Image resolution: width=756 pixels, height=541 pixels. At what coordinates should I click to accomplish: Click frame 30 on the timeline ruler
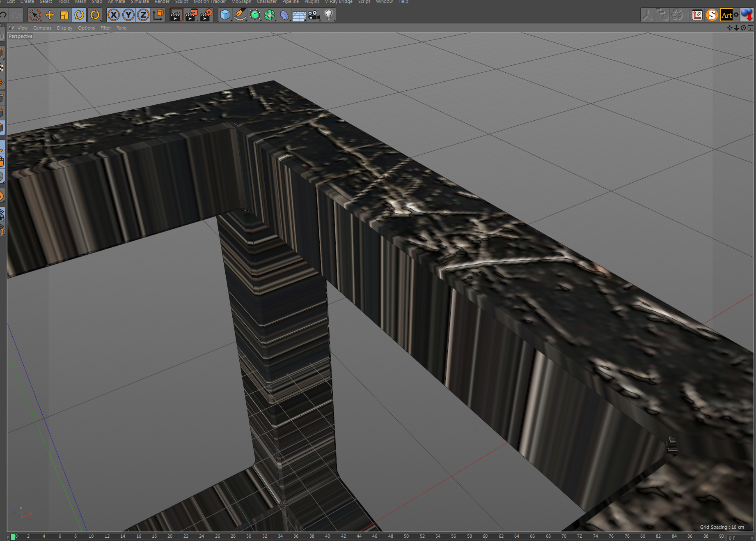(249, 536)
